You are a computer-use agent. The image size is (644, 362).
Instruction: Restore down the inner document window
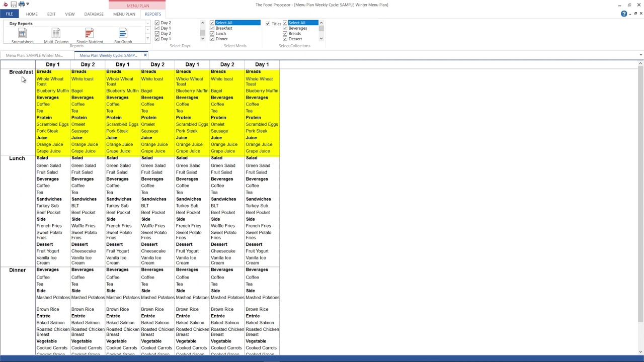tap(635, 14)
